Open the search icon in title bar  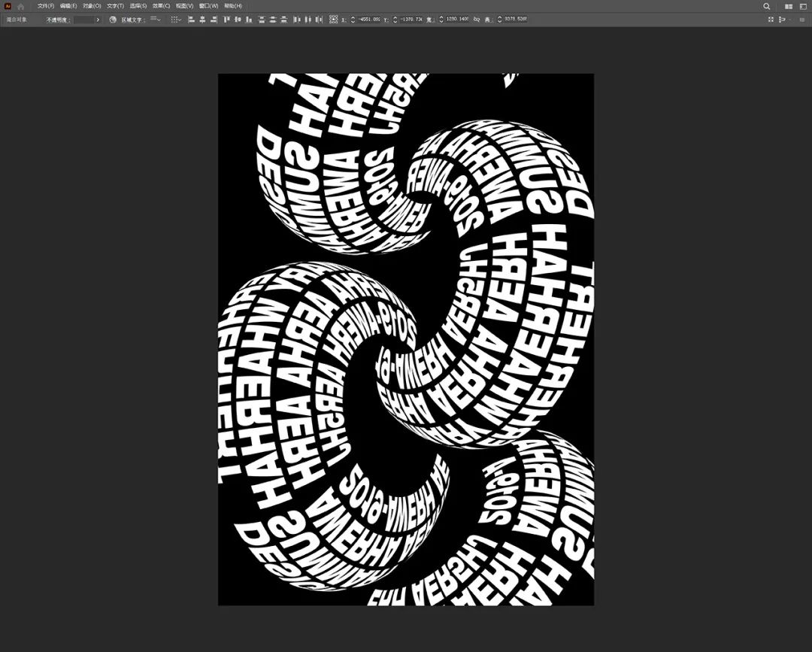(x=767, y=6)
